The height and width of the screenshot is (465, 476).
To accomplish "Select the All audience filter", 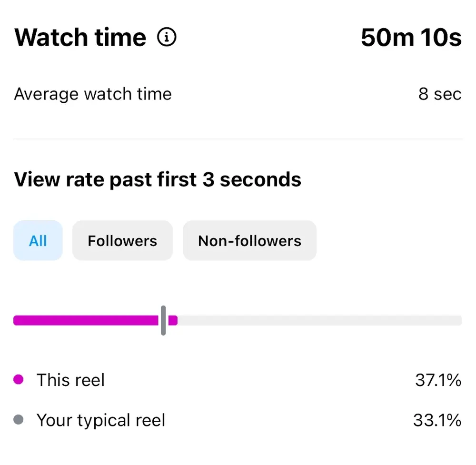I will pyautogui.click(x=38, y=240).
